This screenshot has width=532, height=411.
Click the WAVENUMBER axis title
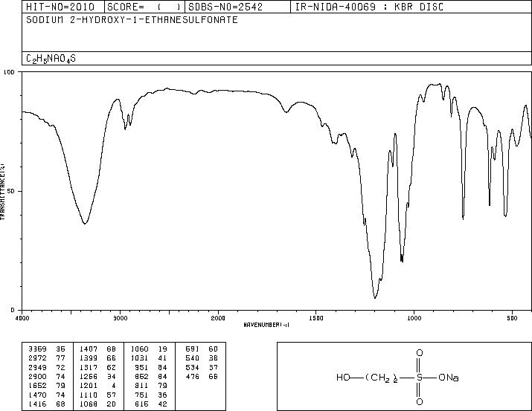click(x=266, y=325)
